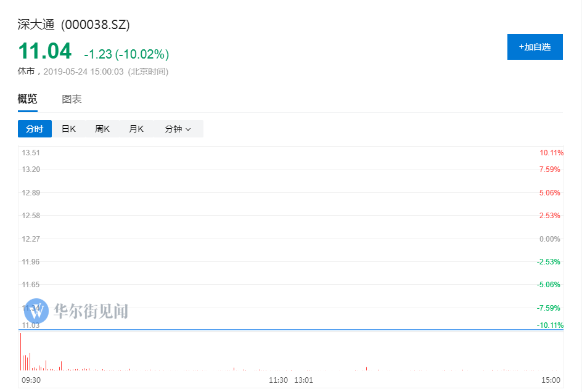The image size is (582, 392).
Task: Click the 15:00 time axis label
Action: [551, 380]
